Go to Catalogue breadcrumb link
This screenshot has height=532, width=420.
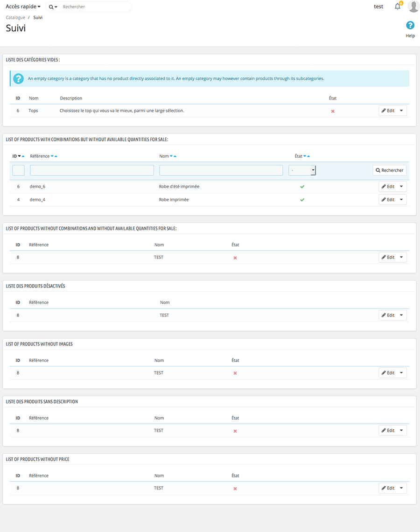[x=15, y=18]
